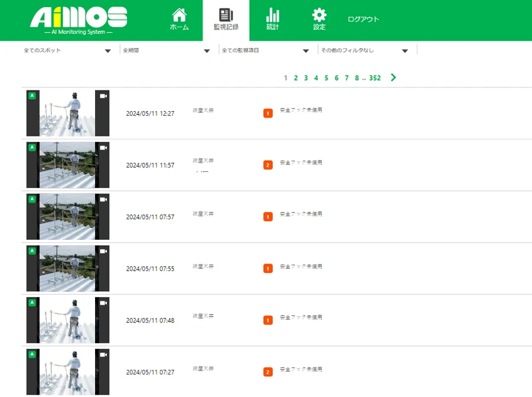The image size is (532, 397).
Task: Click video camera icon on 07:55 record
Action: point(103,251)
